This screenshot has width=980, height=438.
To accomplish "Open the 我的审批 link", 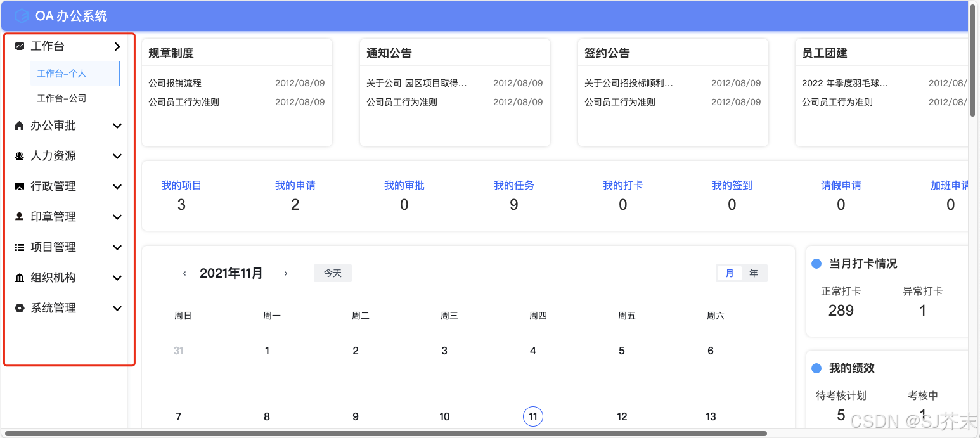I will tap(404, 185).
